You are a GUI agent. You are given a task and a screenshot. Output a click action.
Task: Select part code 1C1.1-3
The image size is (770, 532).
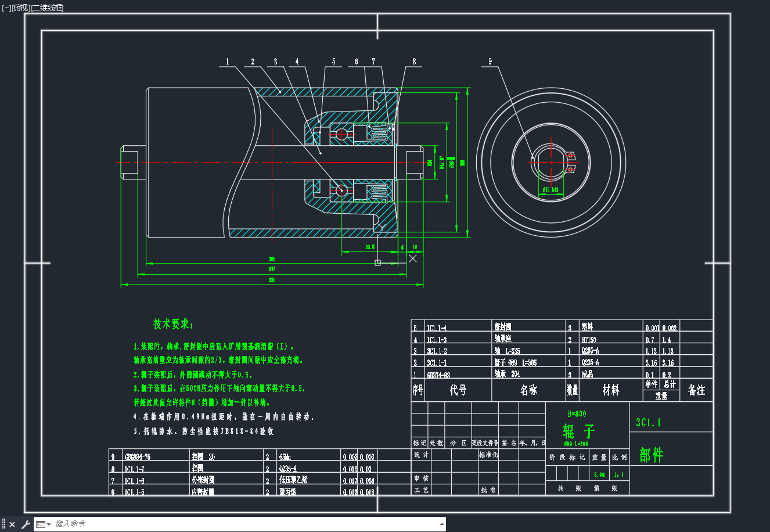tap(437, 340)
